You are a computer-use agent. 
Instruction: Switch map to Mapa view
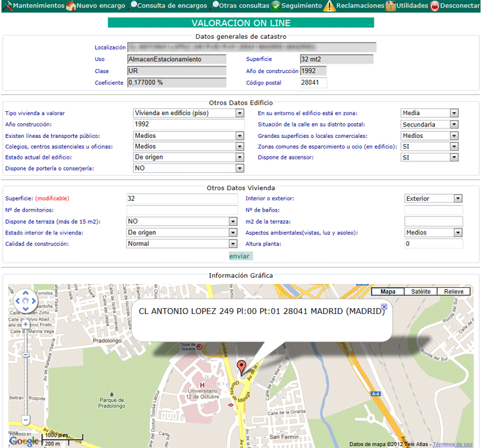pos(388,291)
